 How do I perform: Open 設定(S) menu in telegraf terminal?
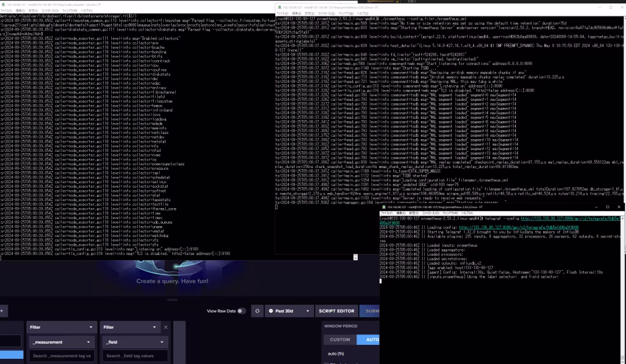414,213
